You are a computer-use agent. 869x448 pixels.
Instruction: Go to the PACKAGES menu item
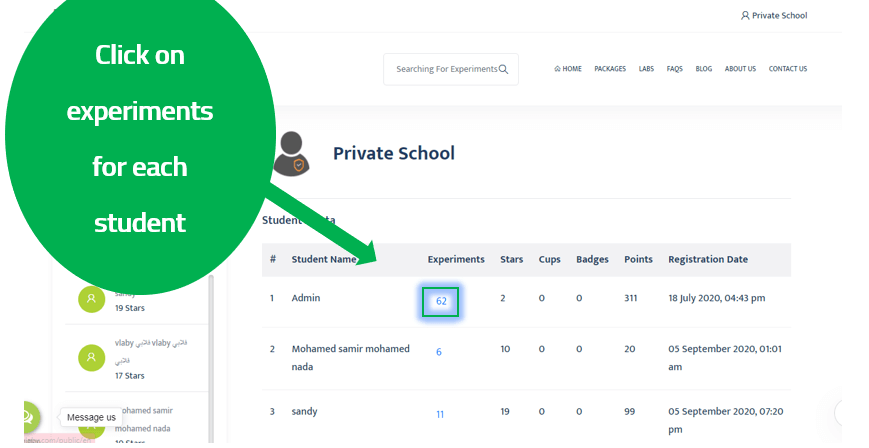click(x=610, y=69)
